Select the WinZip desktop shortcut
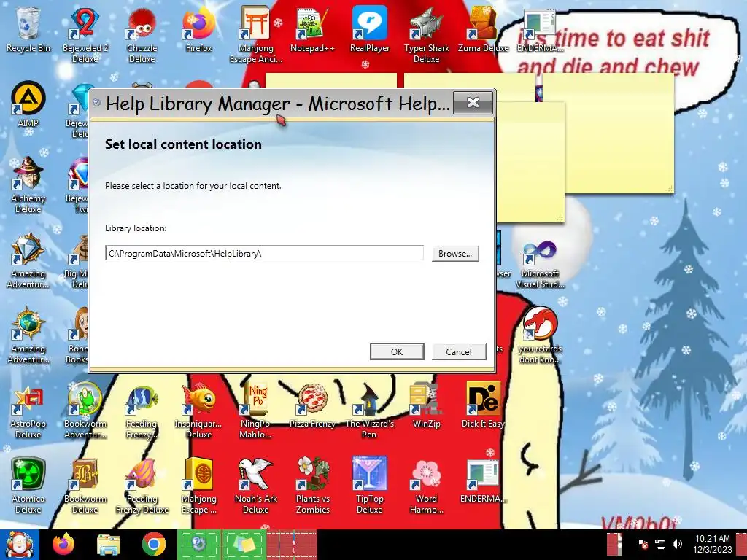The width and height of the screenshot is (747, 560). pyautogui.click(x=426, y=405)
